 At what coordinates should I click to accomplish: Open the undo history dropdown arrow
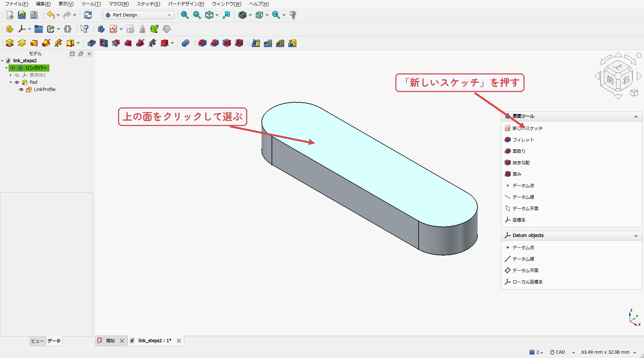58,15
